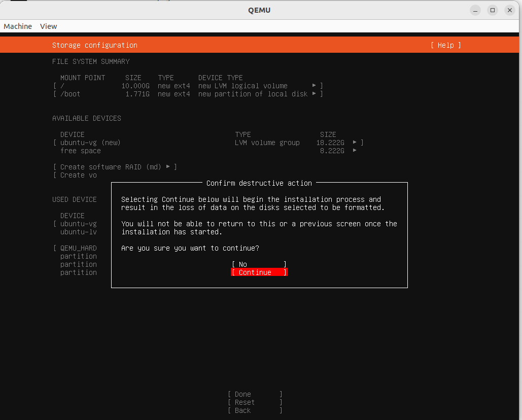This screenshot has width=522, height=420.
Task: Open the Help option in the header
Action: point(445,45)
